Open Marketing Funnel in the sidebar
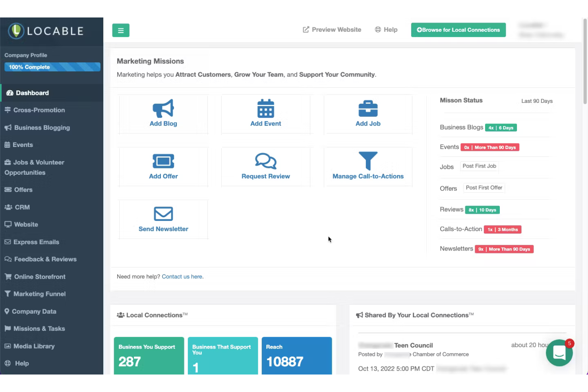The width and height of the screenshot is (588, 392). tap(52, 294)
